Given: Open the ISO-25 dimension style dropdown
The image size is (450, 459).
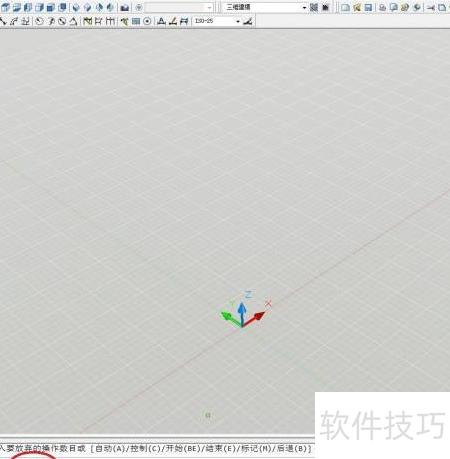Looking at the screenshot, I should [x=217, y=21].
